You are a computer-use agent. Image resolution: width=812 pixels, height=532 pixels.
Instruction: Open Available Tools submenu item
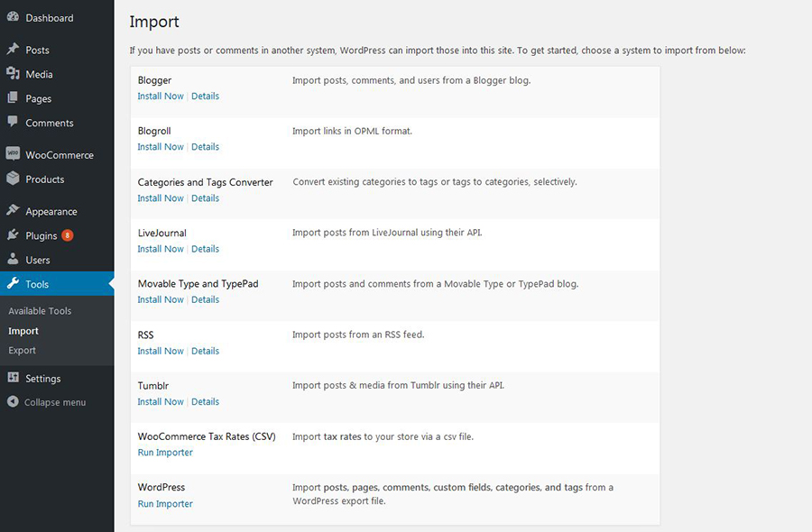tap(40, 311)
